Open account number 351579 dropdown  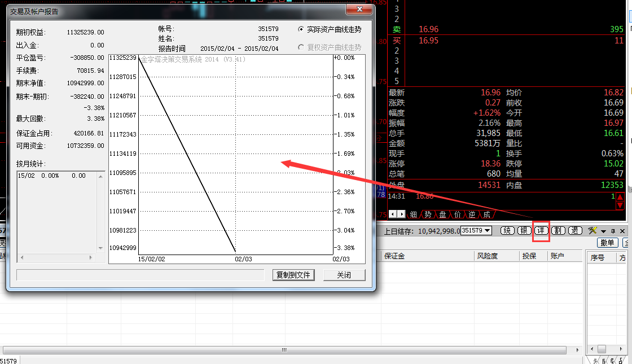pyautogui.click(x=488, y=231)
